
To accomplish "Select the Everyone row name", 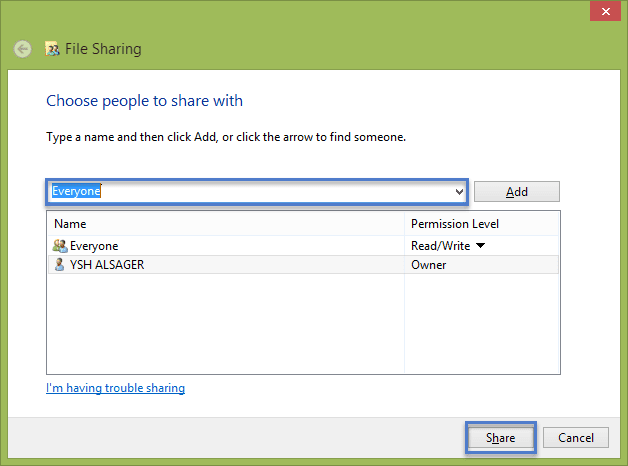I will pos(94,246).
